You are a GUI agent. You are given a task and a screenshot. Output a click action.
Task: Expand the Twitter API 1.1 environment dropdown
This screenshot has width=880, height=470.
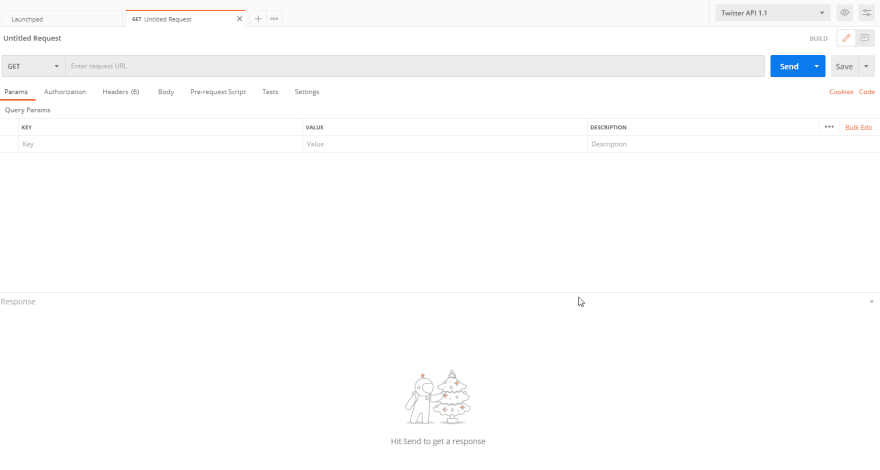pos(772,12)
